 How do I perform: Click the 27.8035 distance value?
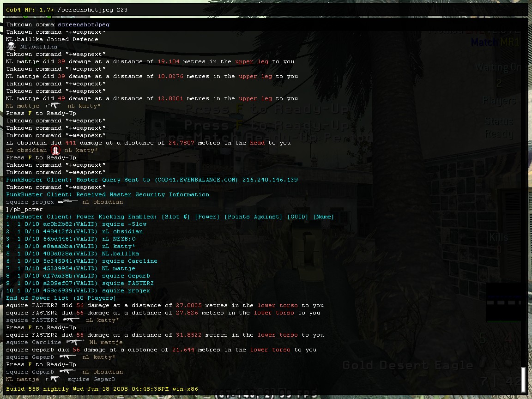[x=188, y=305]
